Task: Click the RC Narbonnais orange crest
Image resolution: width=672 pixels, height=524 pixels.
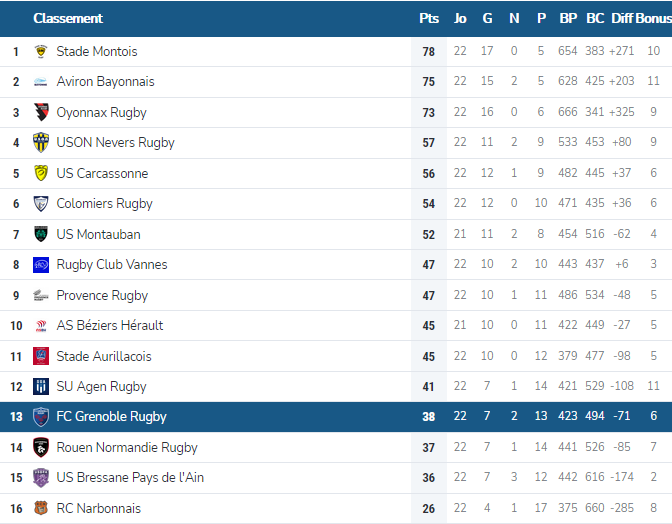Action: coord(41,508)
